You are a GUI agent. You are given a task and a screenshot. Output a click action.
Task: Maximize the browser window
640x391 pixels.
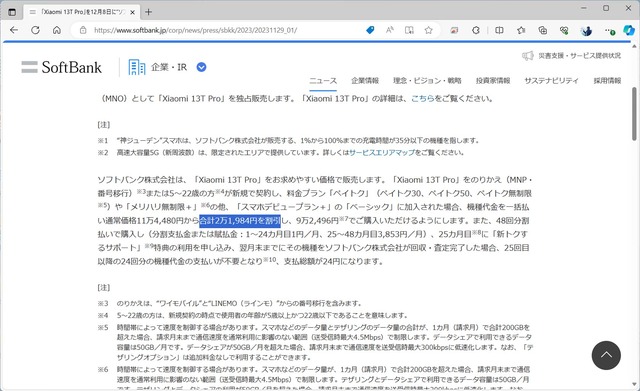pyautogui.click(x=606, y=8)
